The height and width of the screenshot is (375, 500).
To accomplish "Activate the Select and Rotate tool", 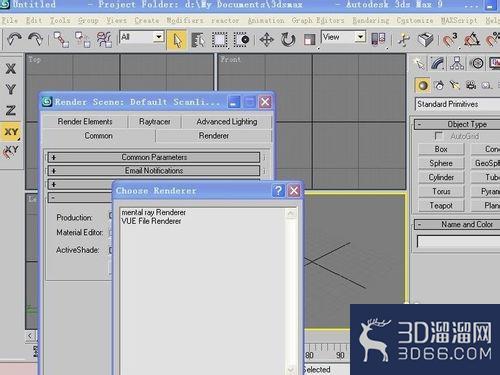I will 288,40.
